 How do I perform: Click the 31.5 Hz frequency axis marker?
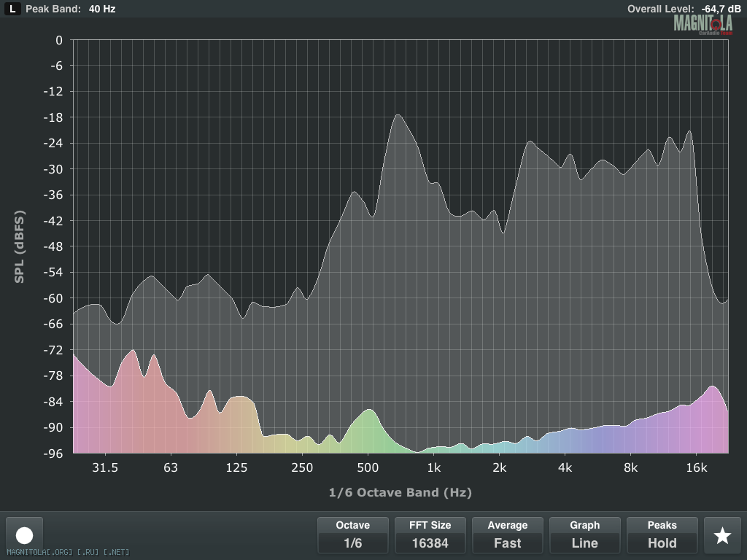click(105, 467)
